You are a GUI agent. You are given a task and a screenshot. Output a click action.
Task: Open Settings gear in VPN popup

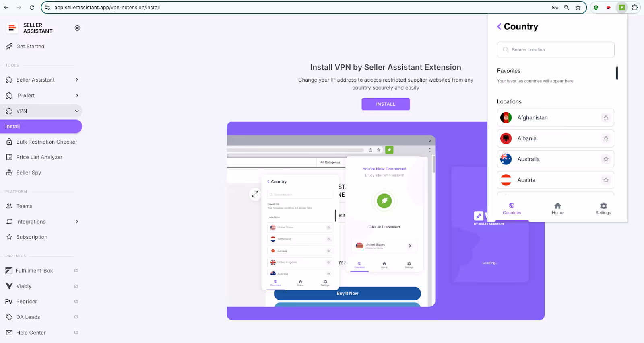coord(603,208)
